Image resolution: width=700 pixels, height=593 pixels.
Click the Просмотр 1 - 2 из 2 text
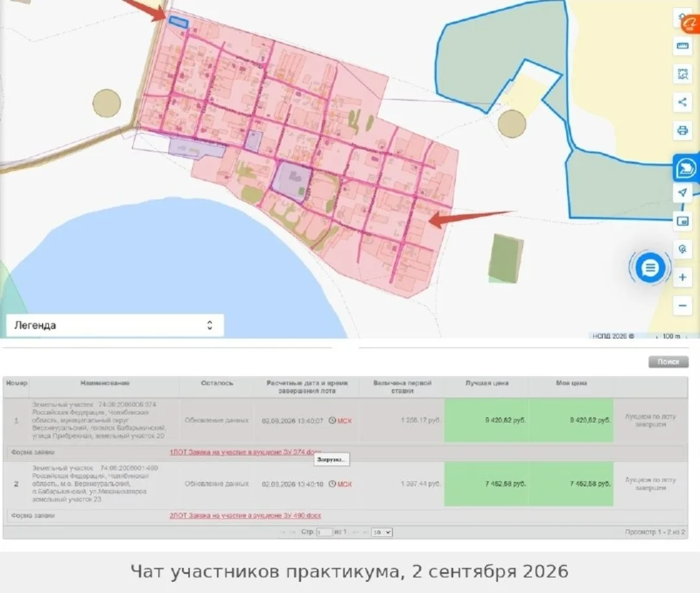click(x=655, y=532)
